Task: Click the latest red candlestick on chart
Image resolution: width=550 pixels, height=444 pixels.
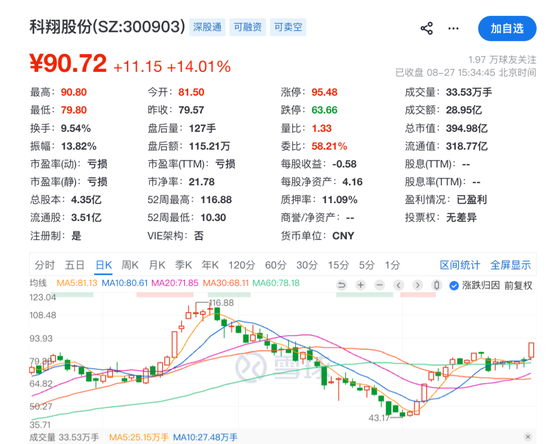Action: [x=531, y=350]
